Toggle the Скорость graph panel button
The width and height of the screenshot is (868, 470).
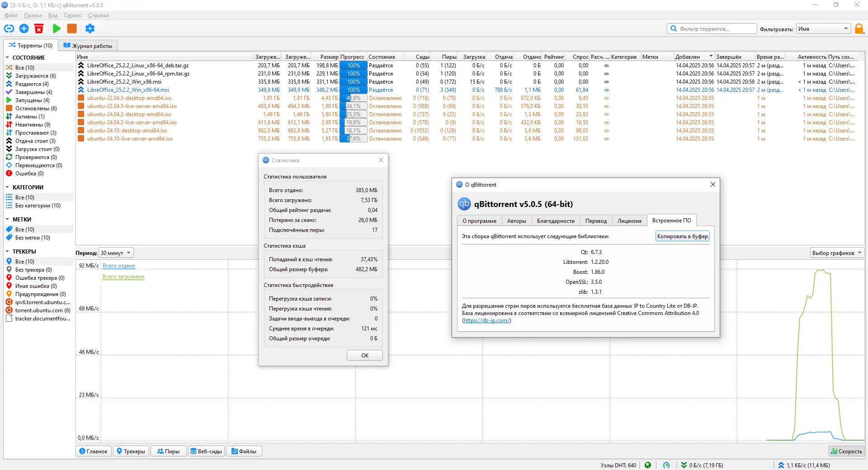846,451
